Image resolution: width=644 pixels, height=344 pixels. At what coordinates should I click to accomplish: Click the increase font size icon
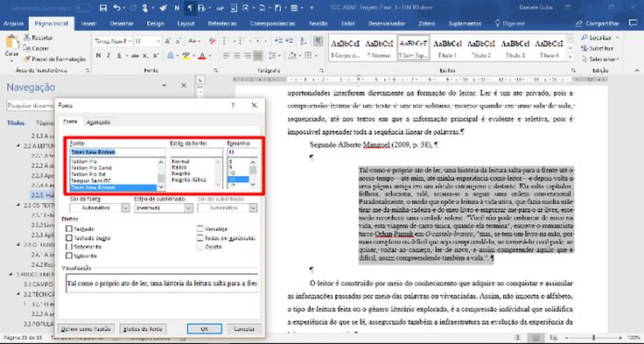coord(168,41)
